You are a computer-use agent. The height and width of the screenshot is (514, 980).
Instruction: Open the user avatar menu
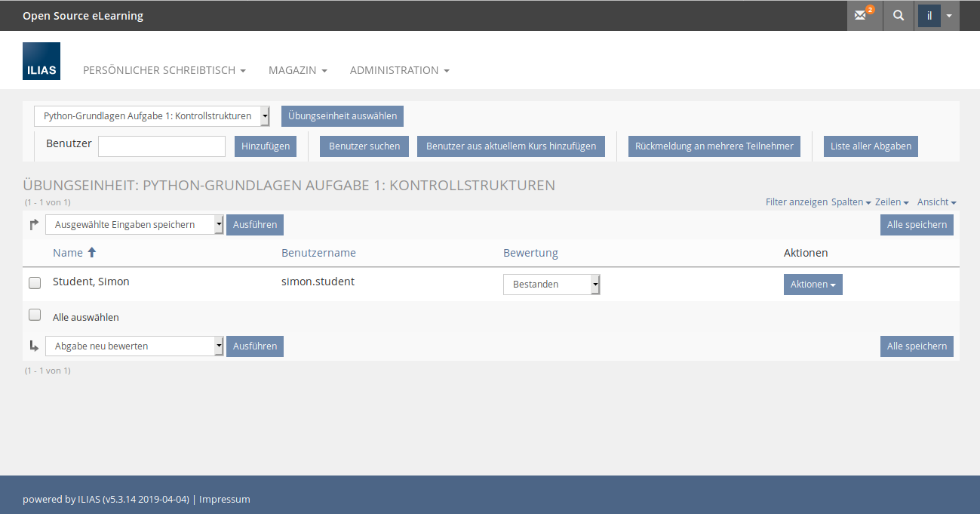(937, 15)
